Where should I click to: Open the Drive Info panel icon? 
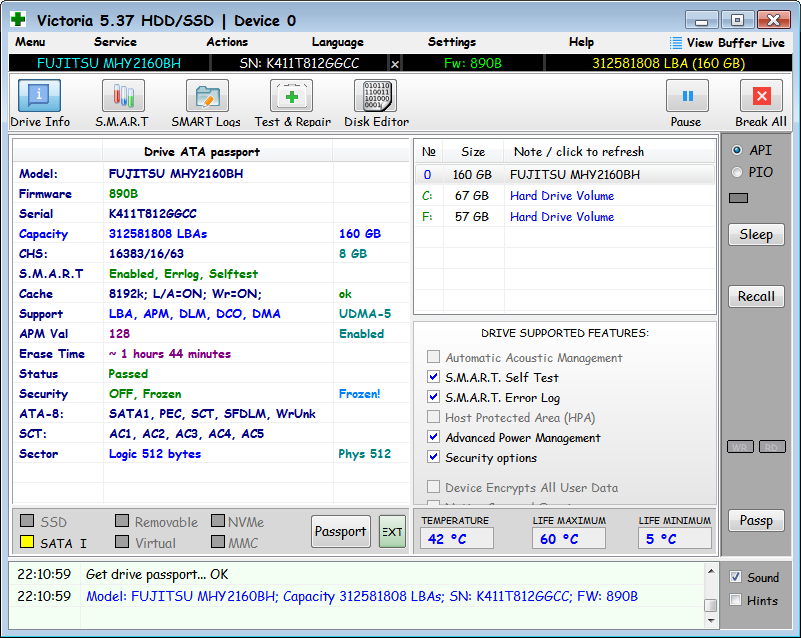pos(39,96)
